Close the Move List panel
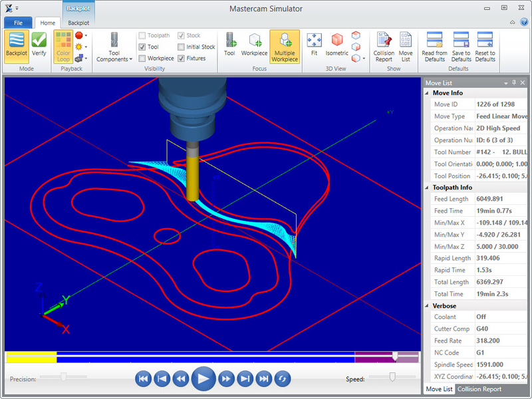Viewport: 532px width, 399px height. pyautogui.click(x=523, y=82)
